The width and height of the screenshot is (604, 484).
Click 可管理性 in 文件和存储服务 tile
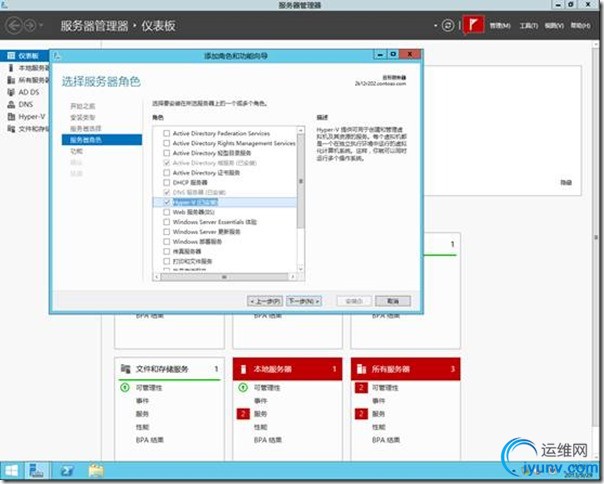click(149, 388)
